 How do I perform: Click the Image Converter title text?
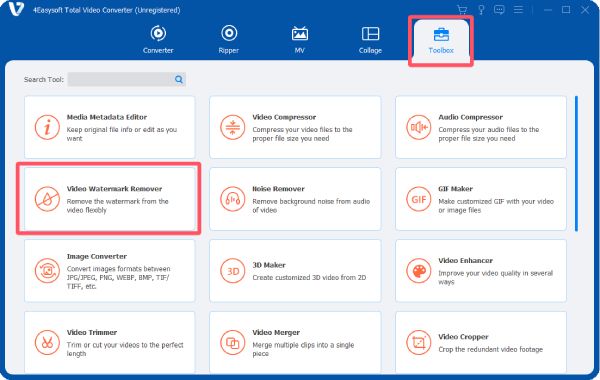click(97, 256)
